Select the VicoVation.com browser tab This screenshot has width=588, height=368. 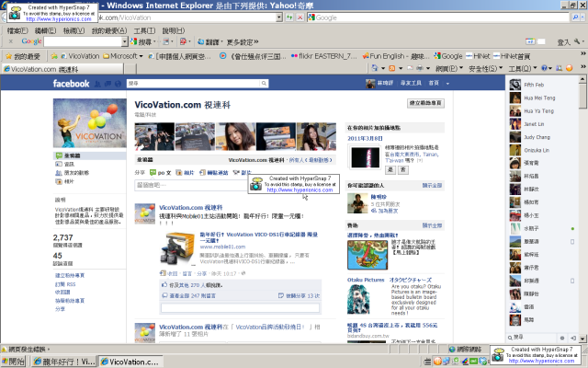62,69
